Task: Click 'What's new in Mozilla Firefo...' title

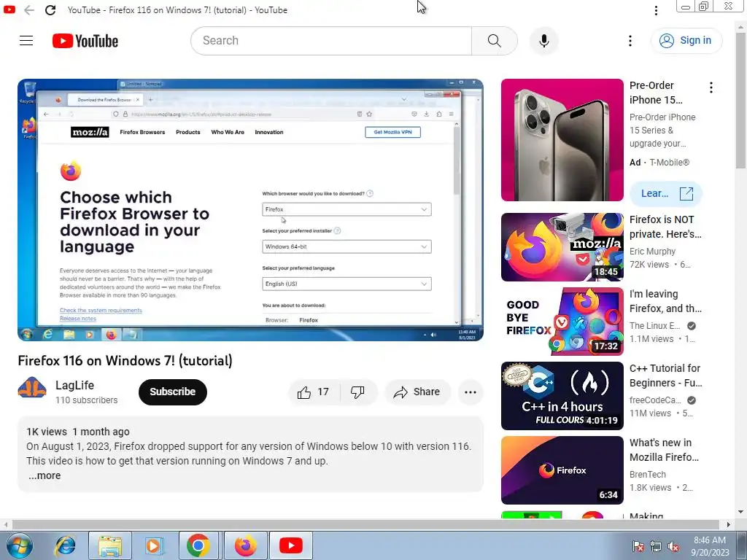Action: tap(664, 449)
